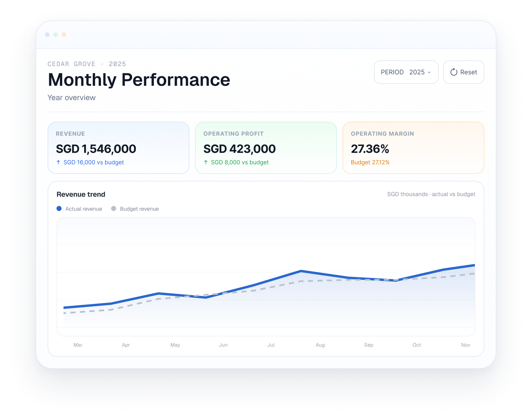The height and width of the screenshot is (420, 532).
Task: Click the "CEDAR GROVE · 2025" header text
Action: click(87, 64)
